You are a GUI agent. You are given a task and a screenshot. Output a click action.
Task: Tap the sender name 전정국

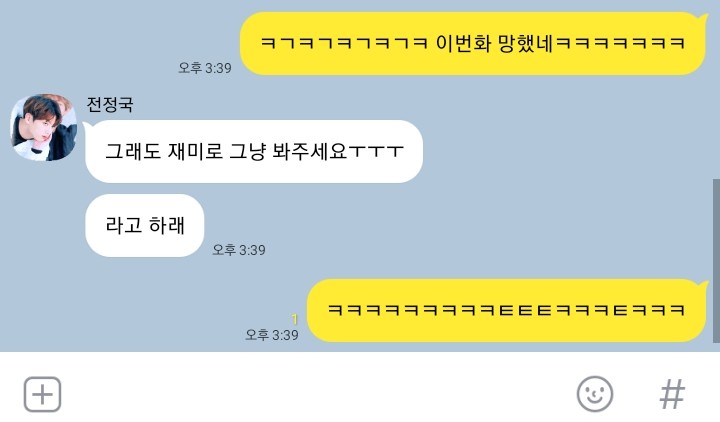[x=110, y=105]
